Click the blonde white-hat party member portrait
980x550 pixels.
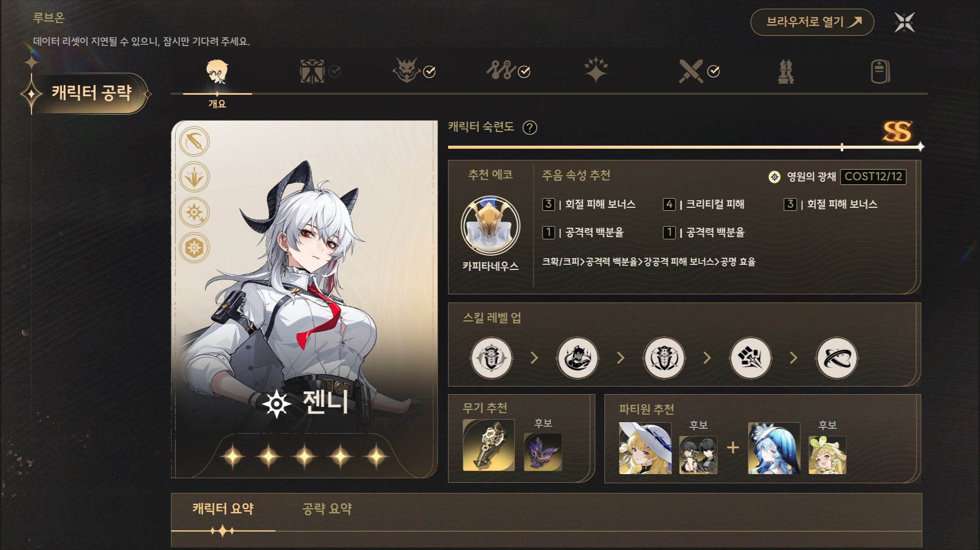coord(645,448)
